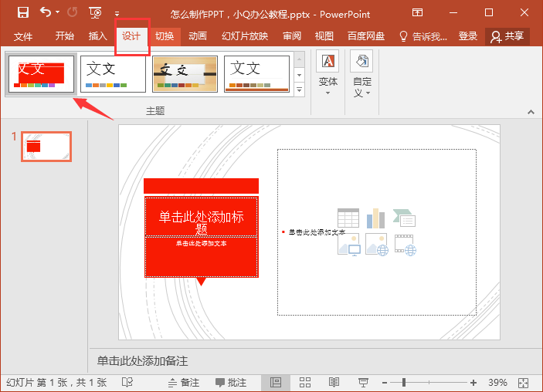This screenshot has height=392, width=543.
Task: Open the 文件 menu
Action: 23,36
